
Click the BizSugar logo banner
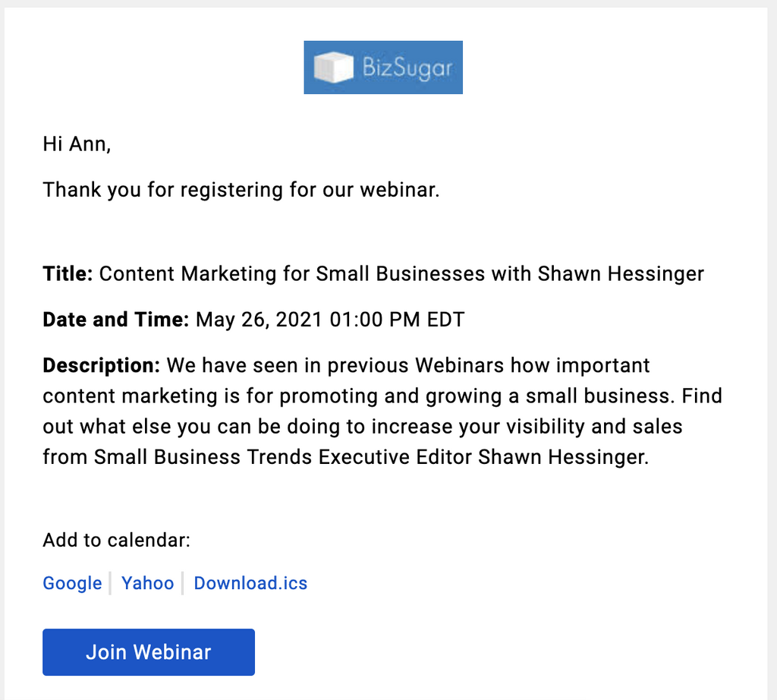click(x=383, y=68)
